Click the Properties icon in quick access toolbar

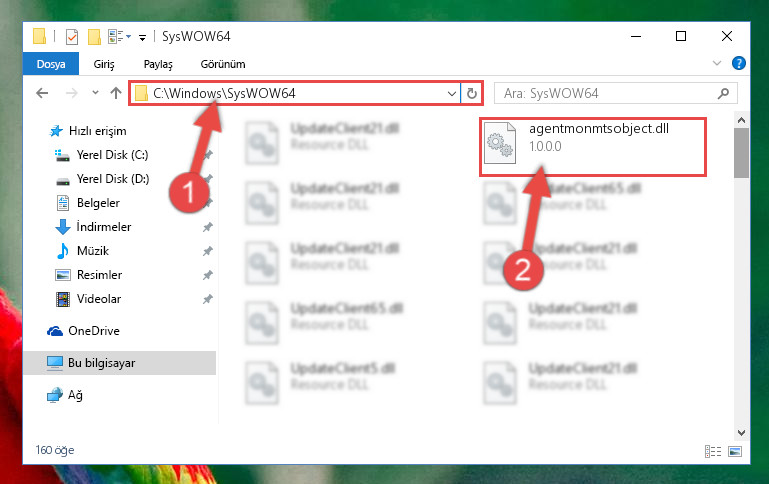pos(72,37)
